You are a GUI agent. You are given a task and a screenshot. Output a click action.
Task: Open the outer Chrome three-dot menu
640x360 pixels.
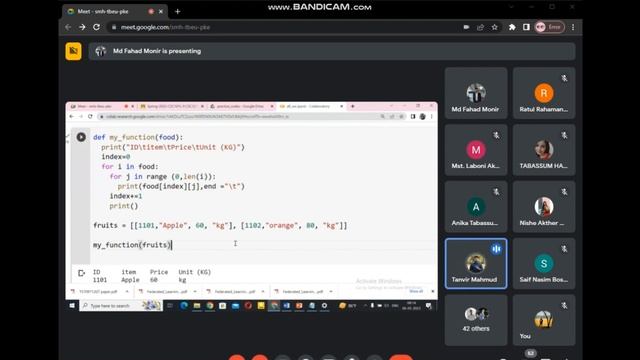[x=573, y=27]
